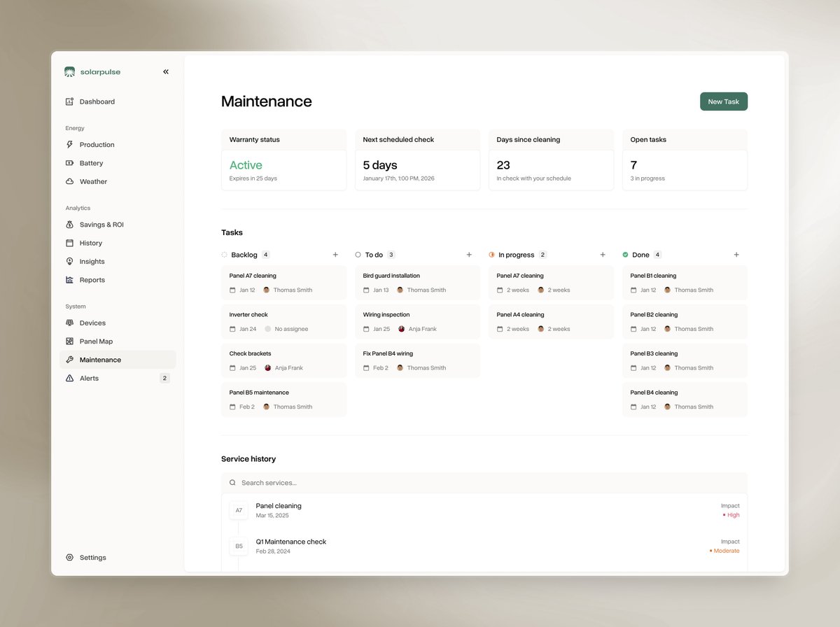Click the Devices icon in the sidebar
The image size is (840, 627).
click(x=69, y=323)
